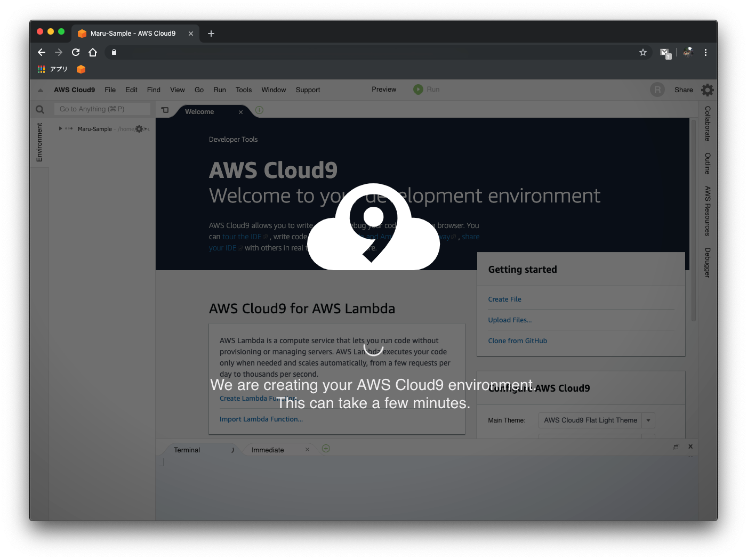Open a new browser tab
This screenshot has width=747, height=560.
pos(211,34)
